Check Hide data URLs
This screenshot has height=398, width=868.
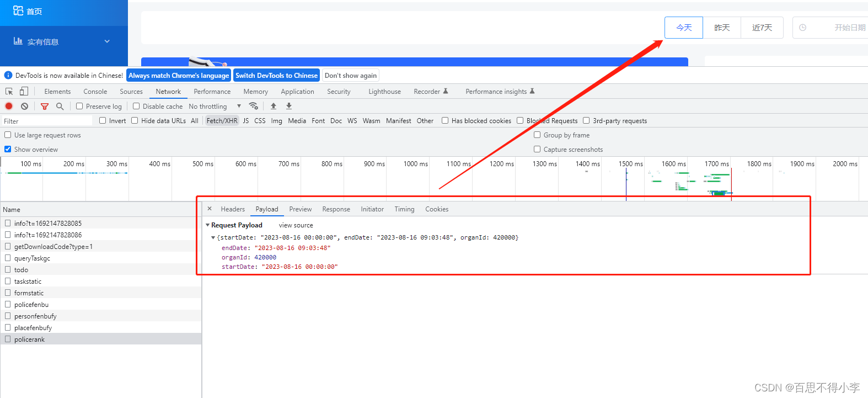point(135,120)
